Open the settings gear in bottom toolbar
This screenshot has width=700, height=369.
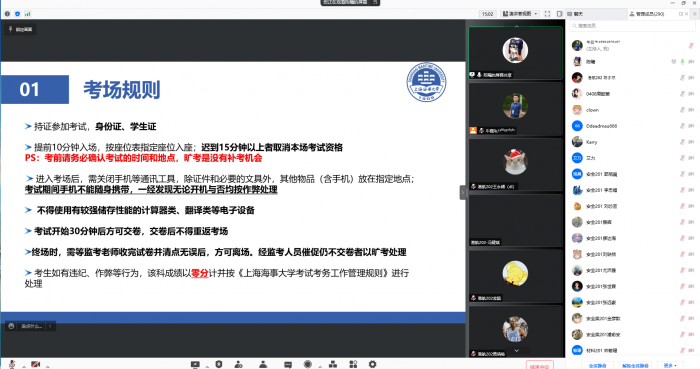pos(372,364)
